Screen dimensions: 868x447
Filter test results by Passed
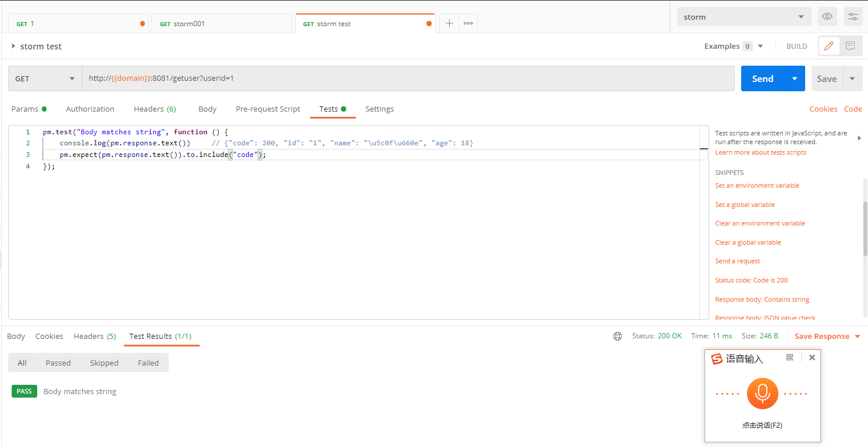pyautogui.click(x=58, y=363)
